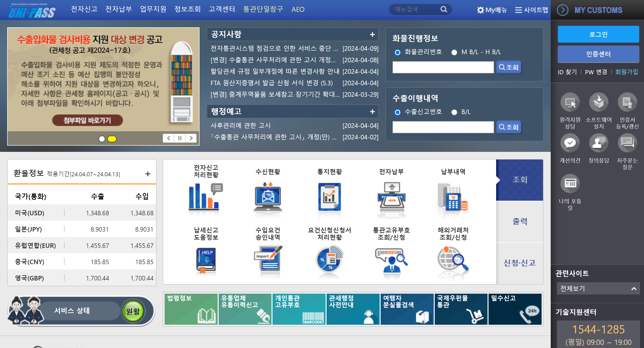644x348 pixels.
Task: Expand the 행정예고 plus button
Action: point(372,112)
